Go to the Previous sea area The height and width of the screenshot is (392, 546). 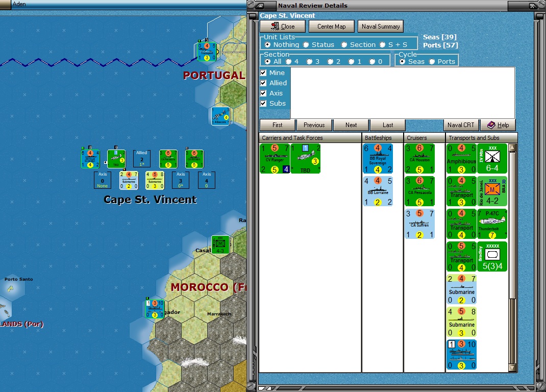314,125
